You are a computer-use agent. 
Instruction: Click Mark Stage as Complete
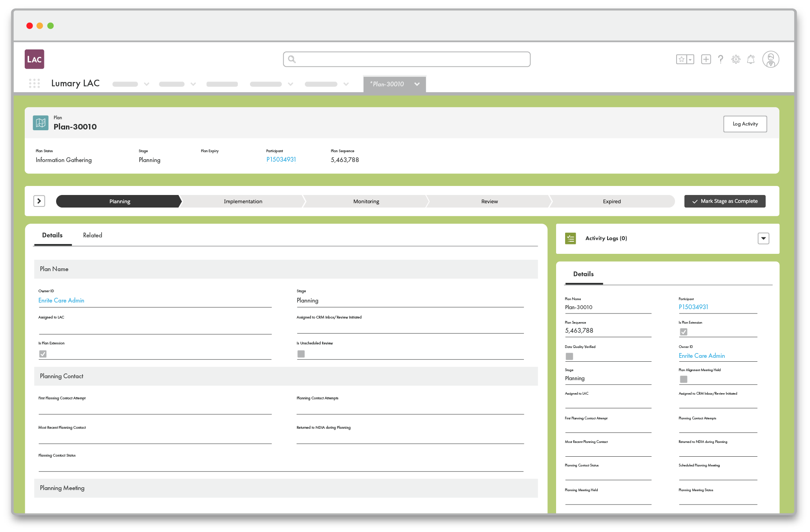[724, 201]
